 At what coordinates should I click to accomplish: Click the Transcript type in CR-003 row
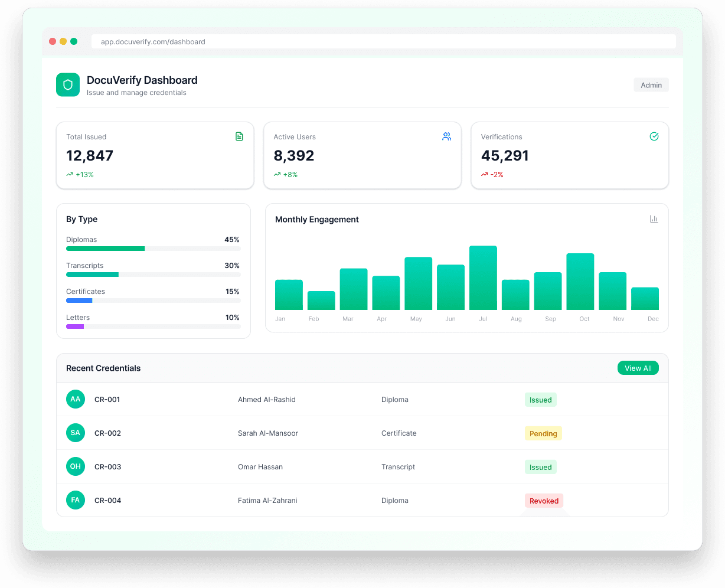[399, 467]
